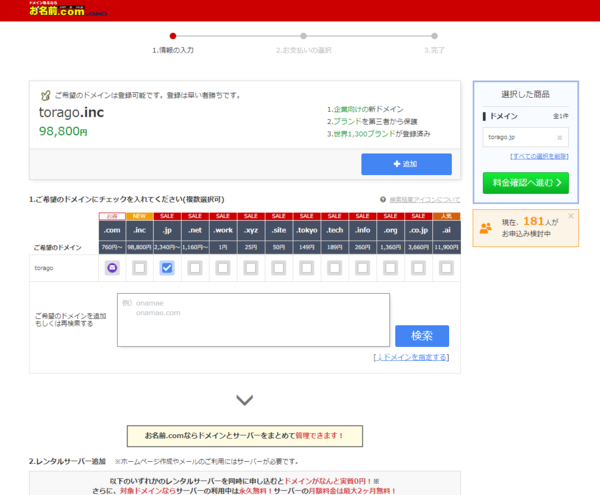The height and width of the screenshot is (495, 600).
Task: Check the .tokyo checkbox for torago
Action: [307, 268]
